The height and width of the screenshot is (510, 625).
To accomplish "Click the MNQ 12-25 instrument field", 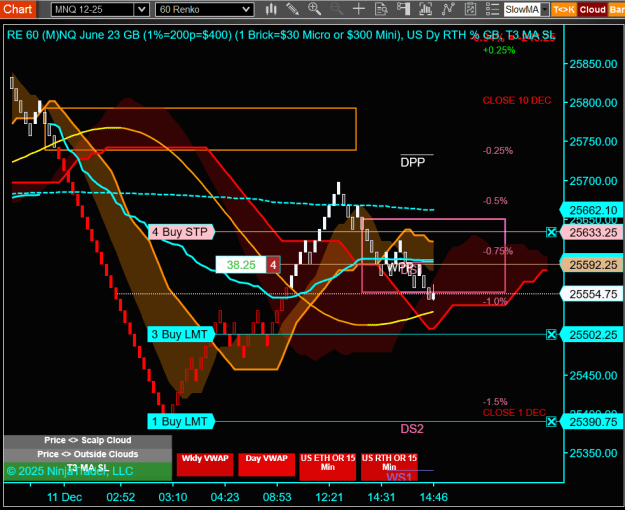I will point(93,10).
